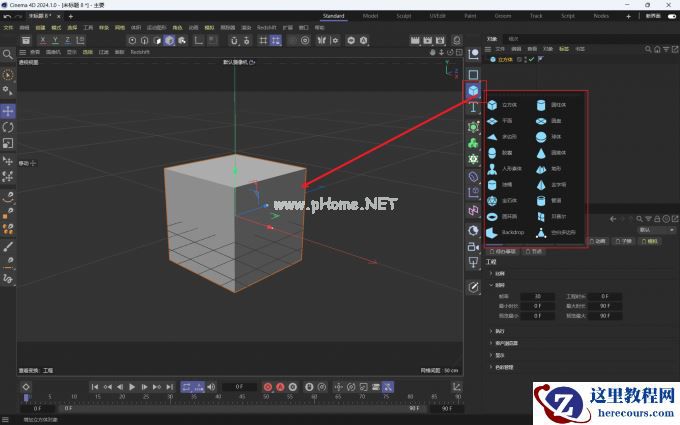The width and height of the screenshot is (680, 425).
Task: Play the animation forward
Action: pyautogui.click(x=132, y=387)
